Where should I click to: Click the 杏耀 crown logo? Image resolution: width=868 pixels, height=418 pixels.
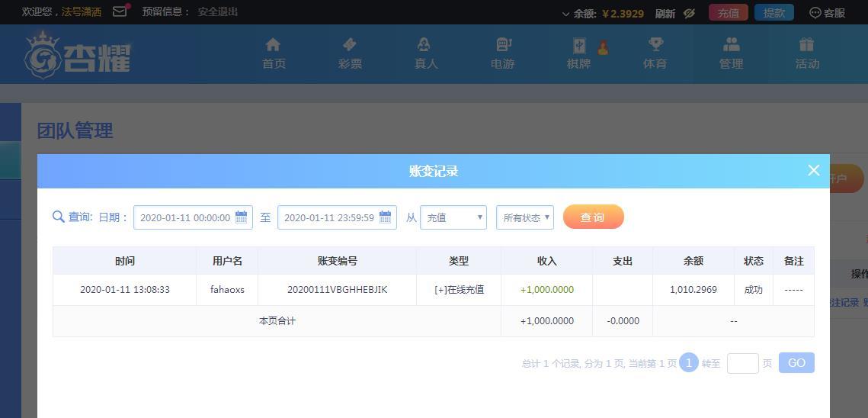pos(78,55)
